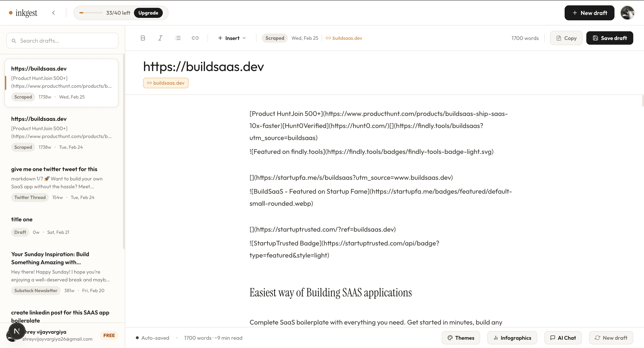Insert a hyperlink using the link icon
This screenshot has height=348, width=644.
(195, 38)
